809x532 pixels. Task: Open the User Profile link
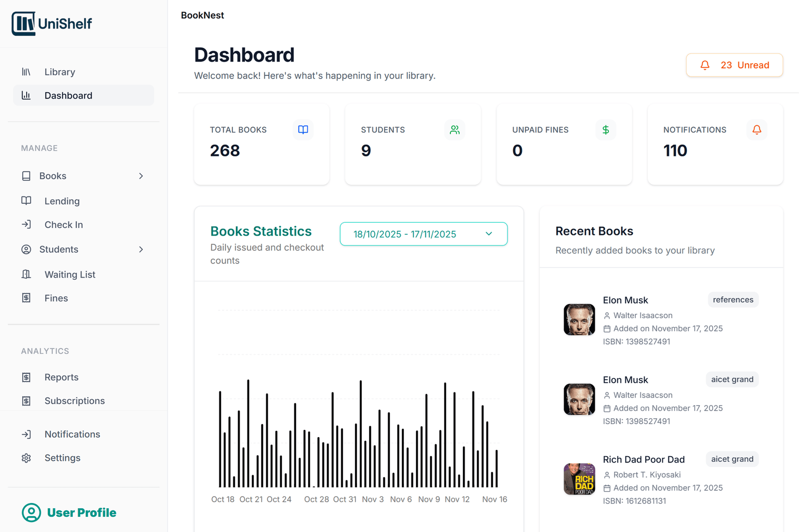81,513
